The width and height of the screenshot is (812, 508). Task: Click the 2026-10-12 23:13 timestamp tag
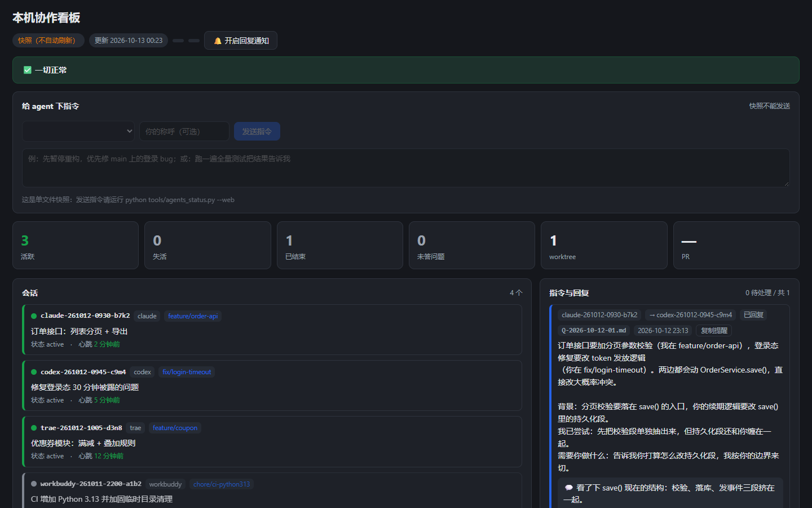click(663, 331)
